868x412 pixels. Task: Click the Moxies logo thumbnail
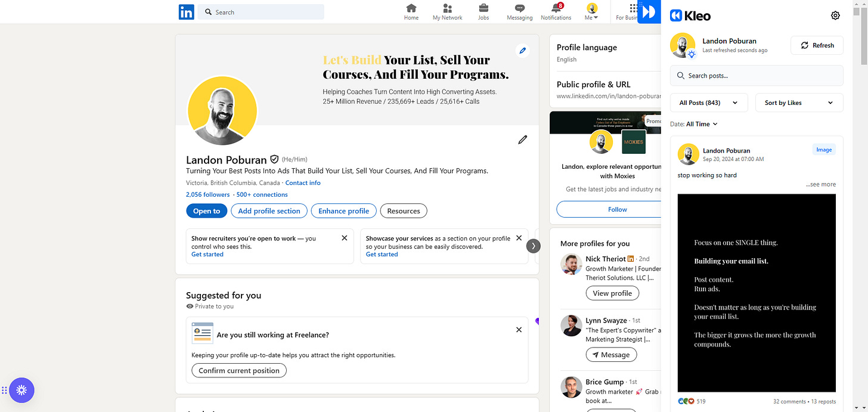pyautogui.click(x=633, y=142)
